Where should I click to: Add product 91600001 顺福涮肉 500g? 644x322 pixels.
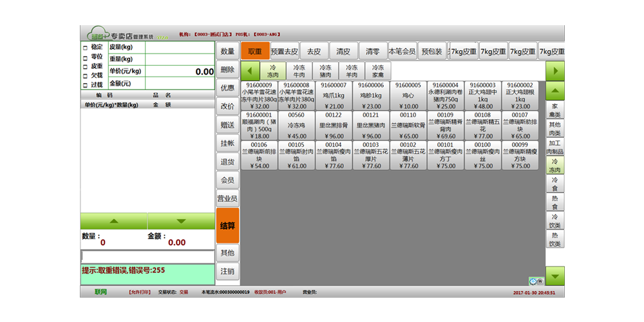coord(259,126)
